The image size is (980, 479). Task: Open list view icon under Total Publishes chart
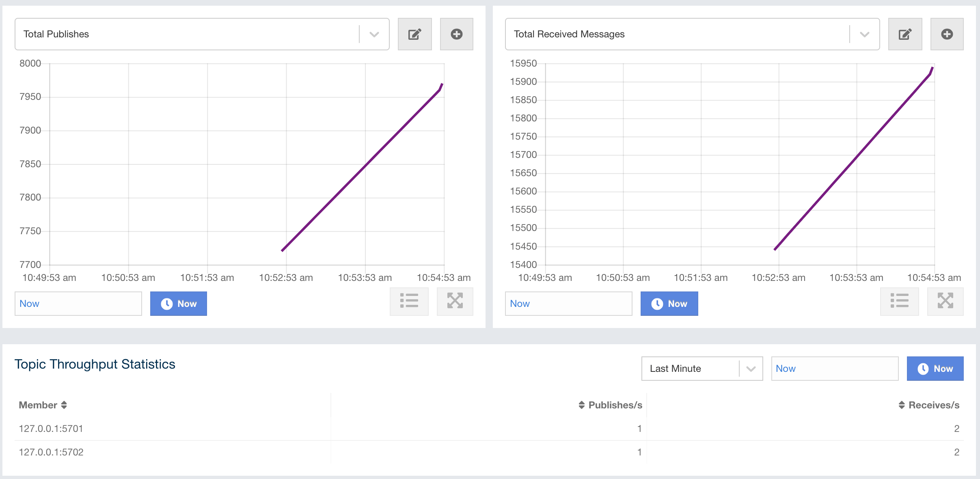click(x=409, y=301)
